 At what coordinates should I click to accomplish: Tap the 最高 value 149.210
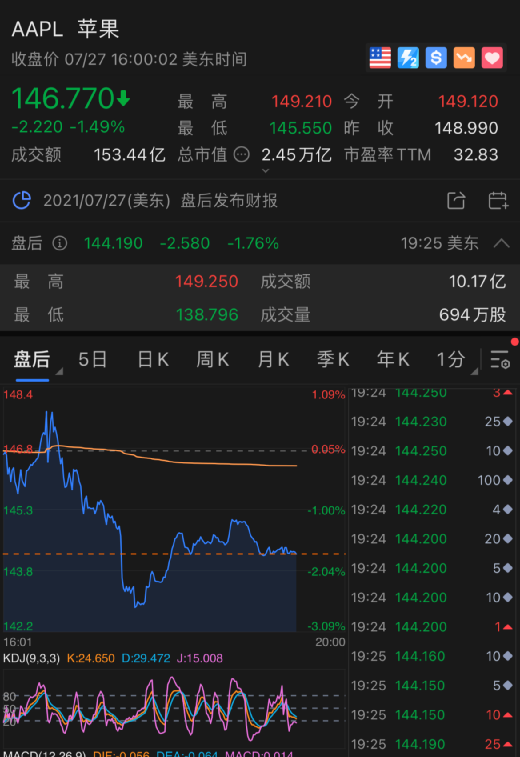[301, 101]
